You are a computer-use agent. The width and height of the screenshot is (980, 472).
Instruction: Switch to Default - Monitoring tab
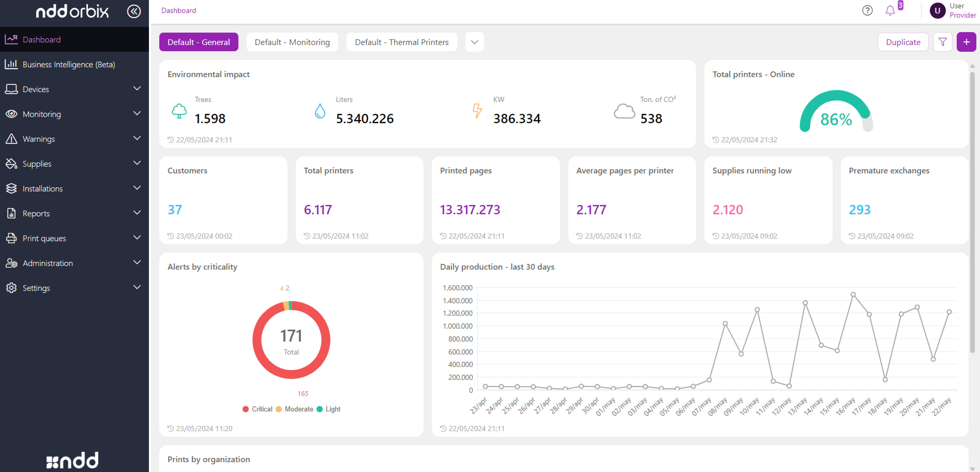(292, 42)
